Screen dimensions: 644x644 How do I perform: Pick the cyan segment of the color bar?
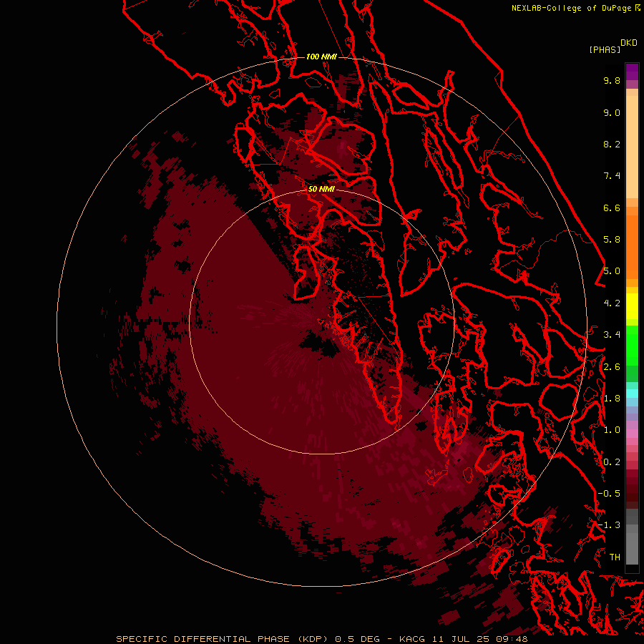click(x=632, y=394)
